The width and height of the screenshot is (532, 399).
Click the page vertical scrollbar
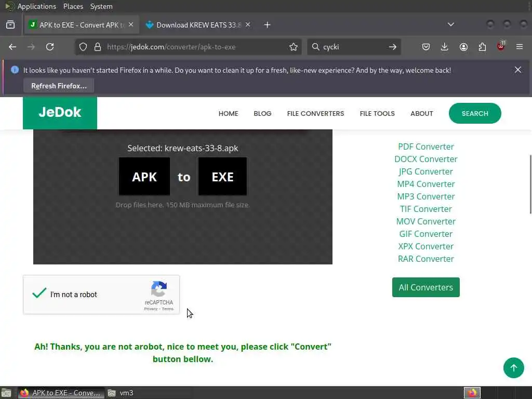click(x=530, y=184)
